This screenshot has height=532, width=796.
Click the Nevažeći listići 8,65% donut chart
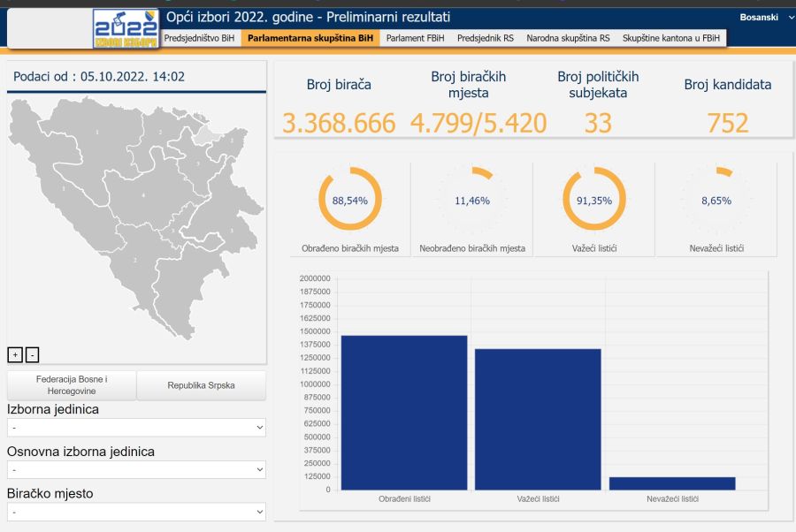coord(716,200)
